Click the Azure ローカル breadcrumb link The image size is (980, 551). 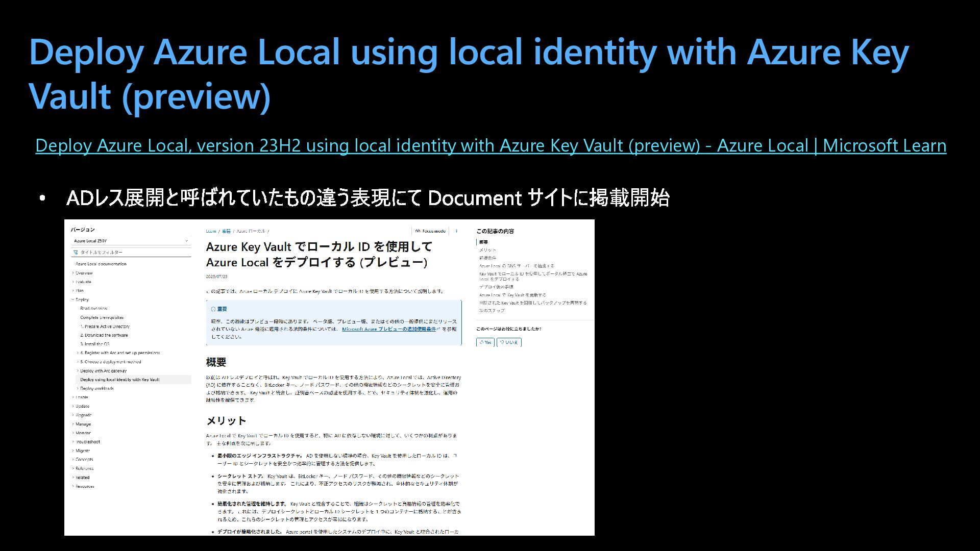251,231
